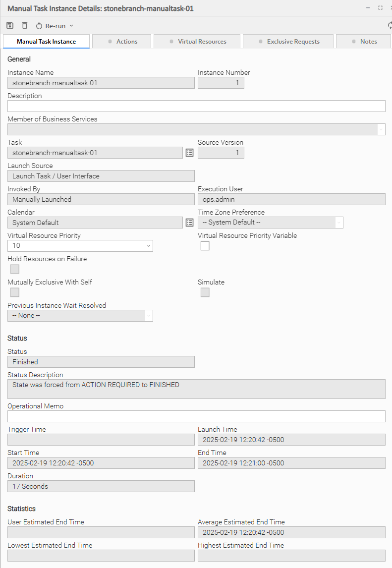Click the Save (floppy disk) icon
The width and height of the screenshot is (392, 568).
[x=10, y=25]
